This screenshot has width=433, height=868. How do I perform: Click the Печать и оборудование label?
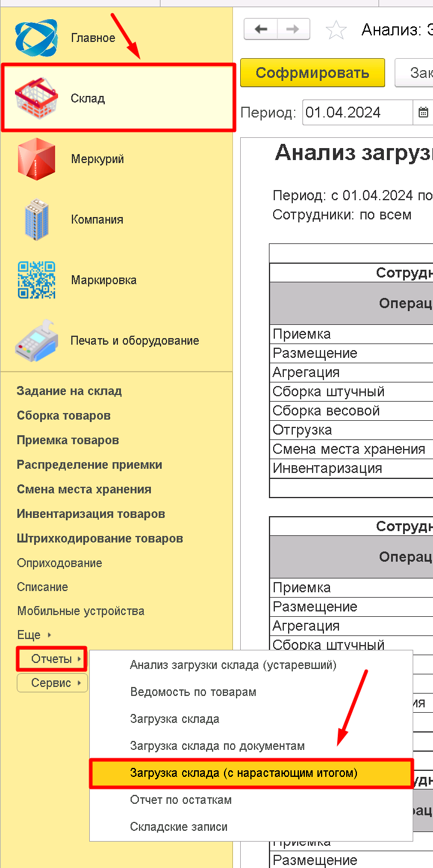click(135, 340)
